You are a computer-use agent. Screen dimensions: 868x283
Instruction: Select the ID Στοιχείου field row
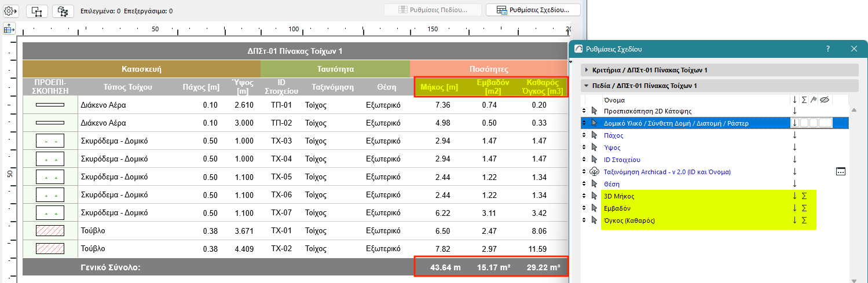tap(622, 159)
